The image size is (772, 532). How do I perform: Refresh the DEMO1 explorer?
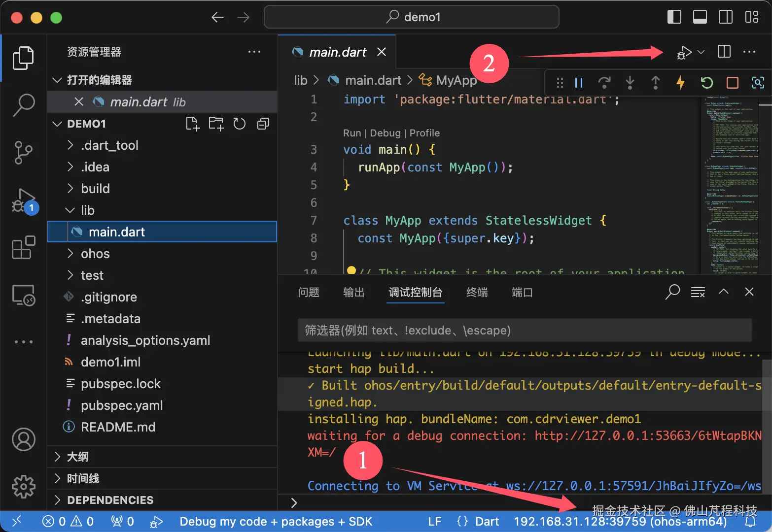coord(240,124)
